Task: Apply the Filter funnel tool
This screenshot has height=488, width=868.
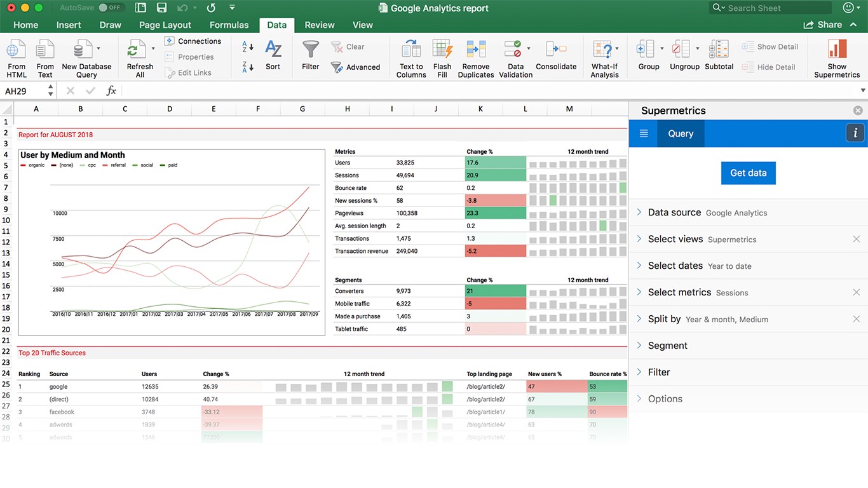Action: (x=311, y=55)
